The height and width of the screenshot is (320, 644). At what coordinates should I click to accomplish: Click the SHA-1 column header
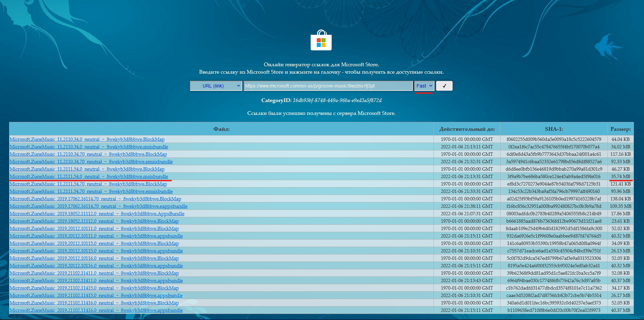click(x=554, y=129)
